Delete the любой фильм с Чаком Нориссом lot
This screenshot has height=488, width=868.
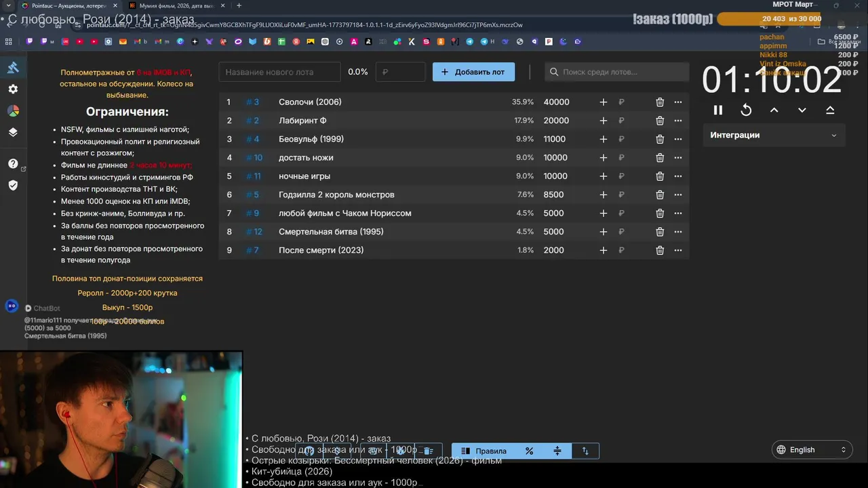click(660, 213)
